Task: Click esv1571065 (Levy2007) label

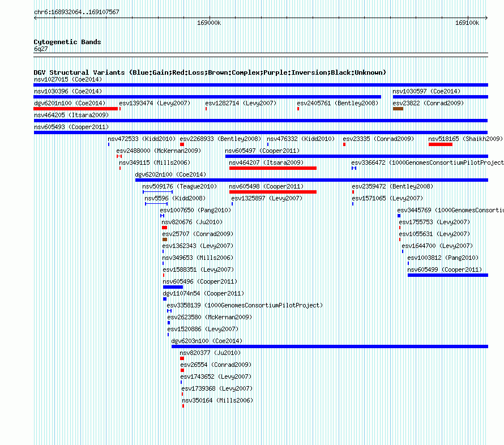Action: (x=387, y=198)
